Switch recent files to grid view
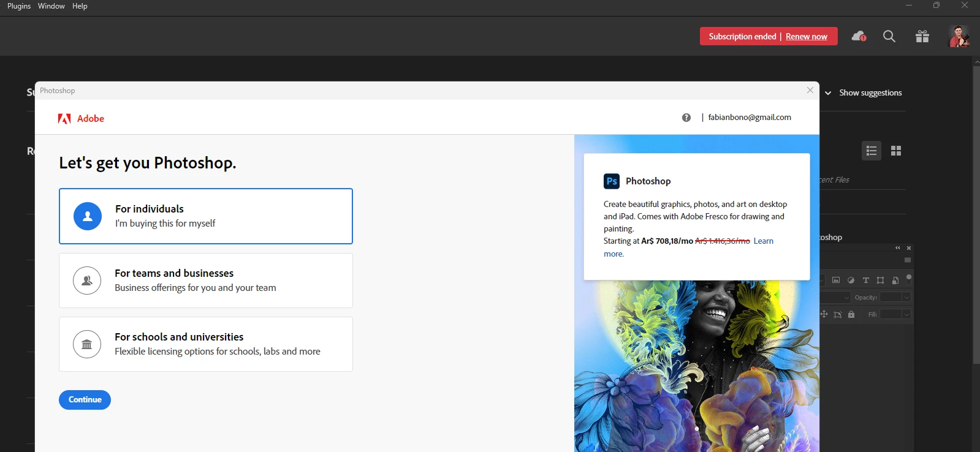This screenshot has width=980, height=452. (x=896, y=151)
